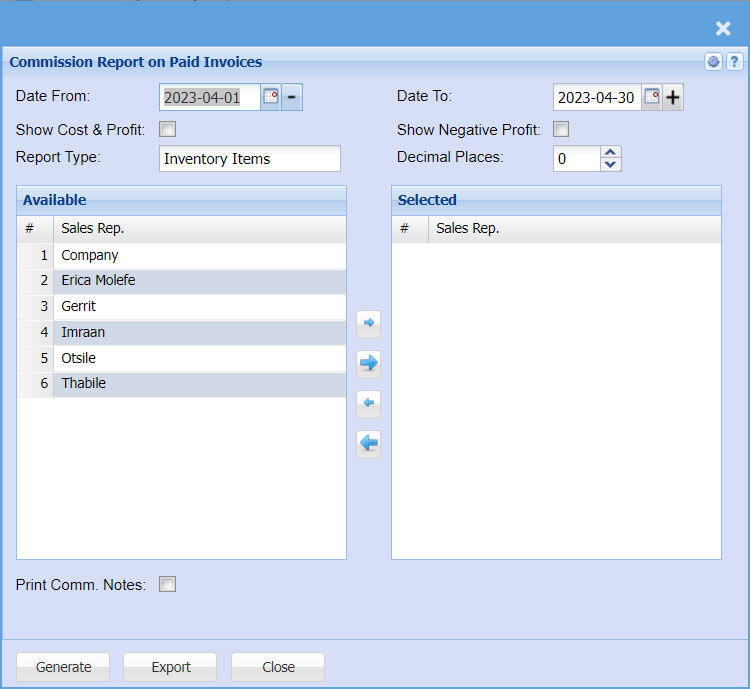Screen dimensions: 750x689
Task: Check the Print Comm. Notes box
Action: point(168,584)
